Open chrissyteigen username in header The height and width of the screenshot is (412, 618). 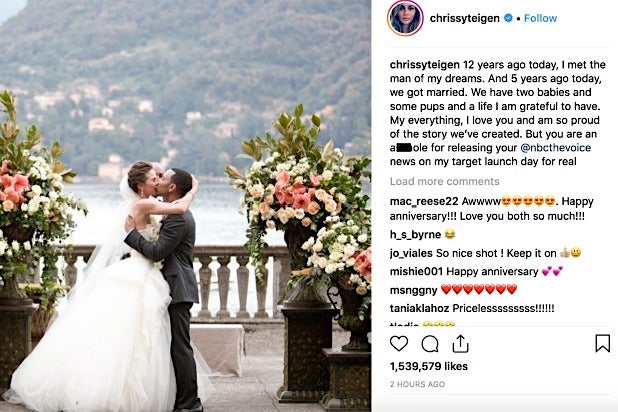tap(465, 18)
